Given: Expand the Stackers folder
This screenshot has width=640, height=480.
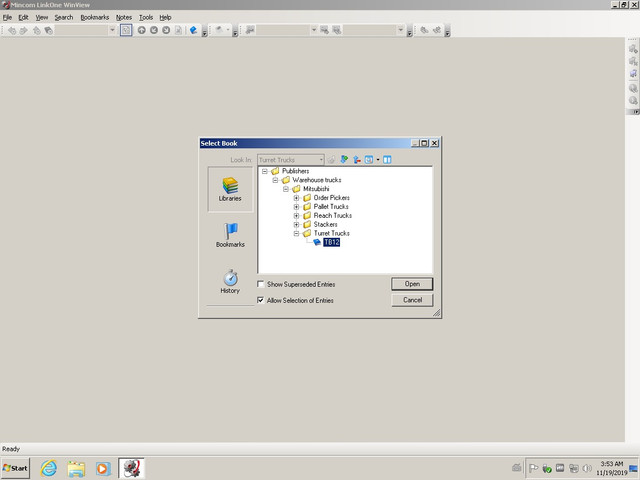Looking at the screenshot, I should click(296, 224).
